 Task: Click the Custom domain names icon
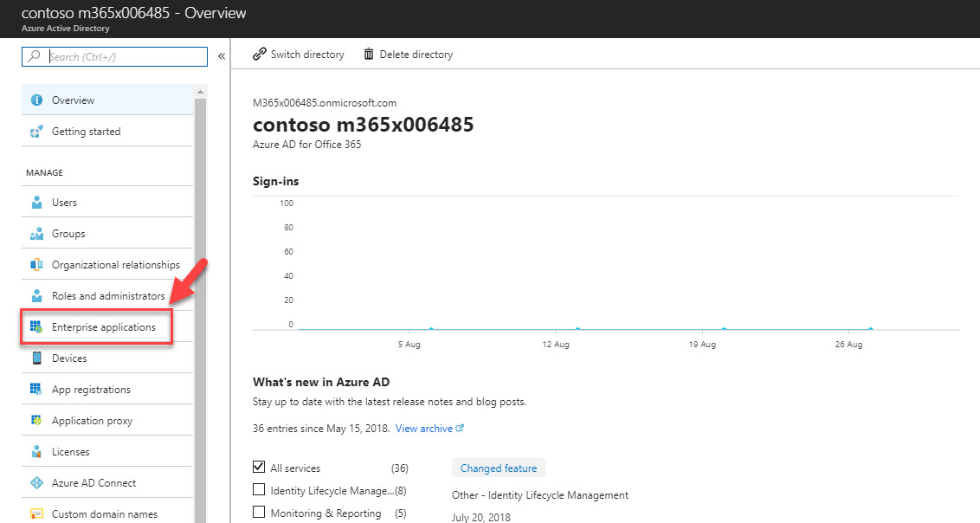pos(36,514)
